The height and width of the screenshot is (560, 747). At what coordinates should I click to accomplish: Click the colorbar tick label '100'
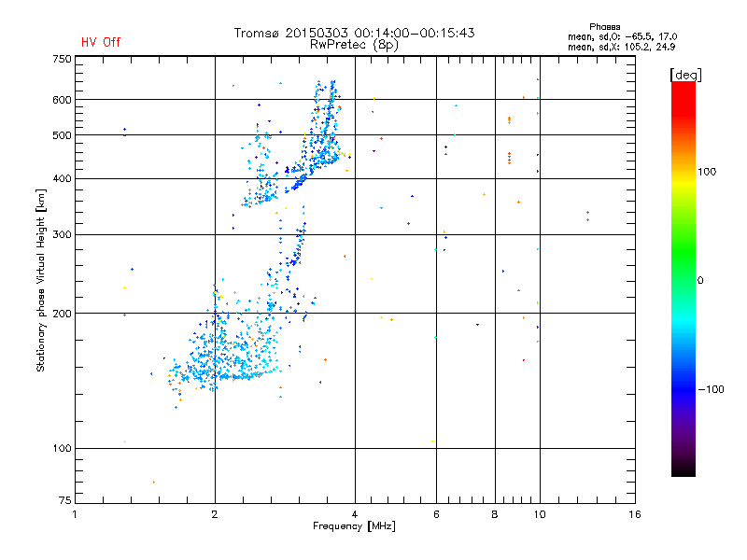[707, 172]
